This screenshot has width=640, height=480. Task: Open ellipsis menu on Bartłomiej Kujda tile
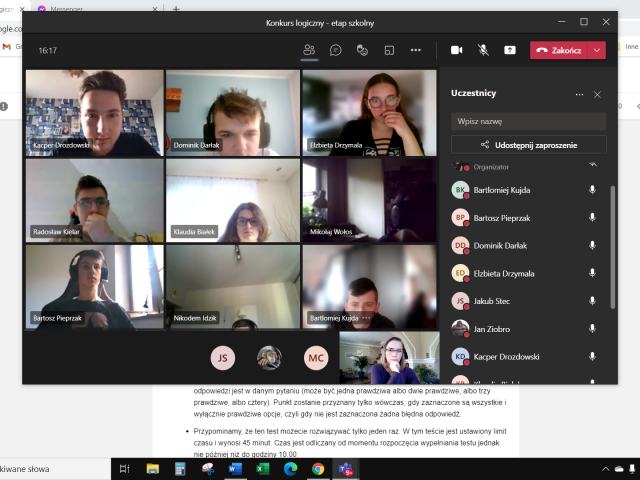point(366,318)
